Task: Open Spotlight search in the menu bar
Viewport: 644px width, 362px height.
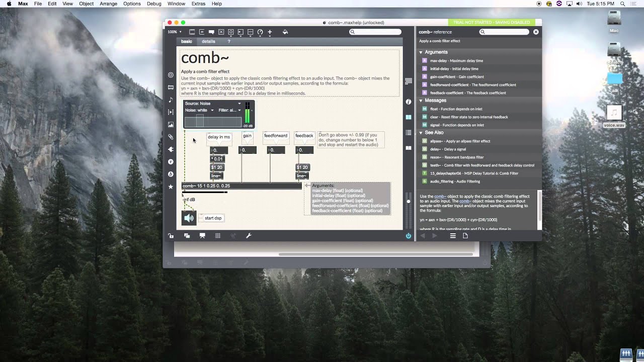Action: click(622, 4)
